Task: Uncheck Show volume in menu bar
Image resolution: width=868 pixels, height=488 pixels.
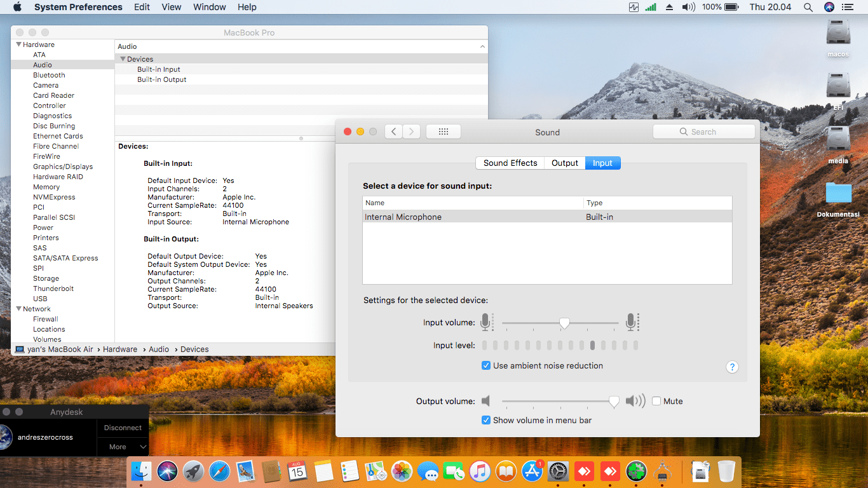Action: click(486, 420)
